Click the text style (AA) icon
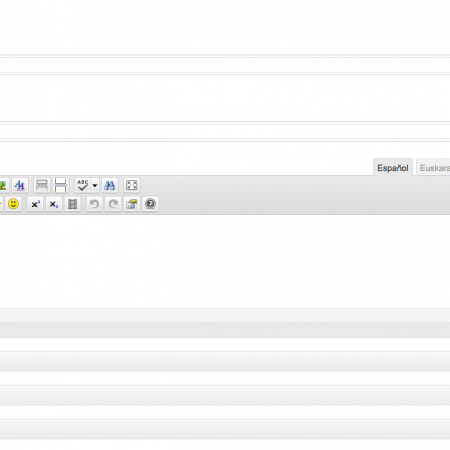Viewport: 450px width, 450px height. (x=20, y=185)
